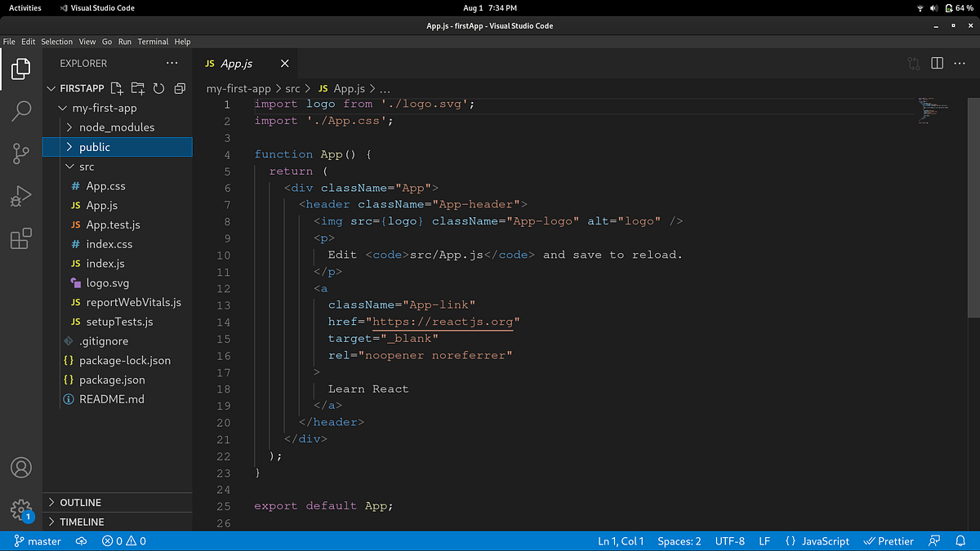The height and width of the screenshot is (551, 980).
Task: Click the master branch indicator
Action: click(x=38, y=540)
